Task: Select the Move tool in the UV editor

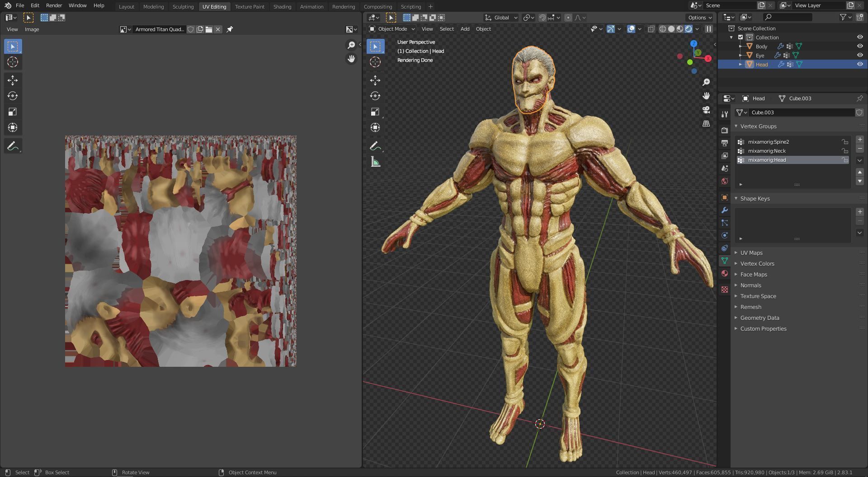Action: pos(13,80)
